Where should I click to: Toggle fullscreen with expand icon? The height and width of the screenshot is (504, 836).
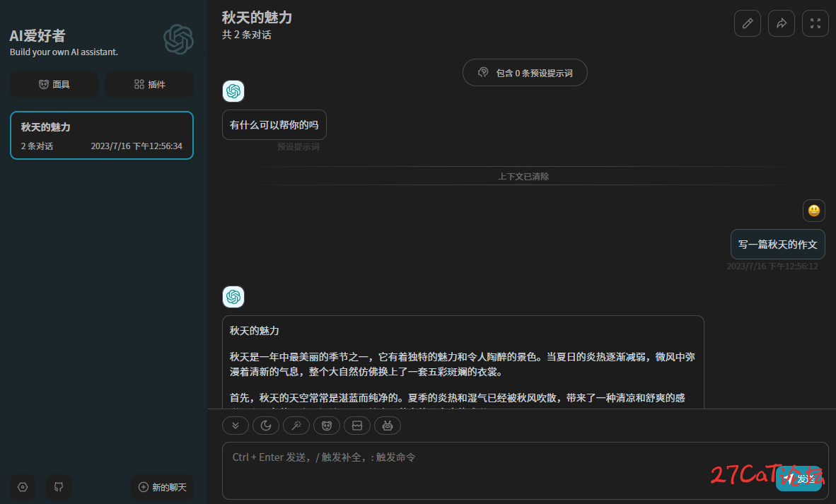[815, 23]
